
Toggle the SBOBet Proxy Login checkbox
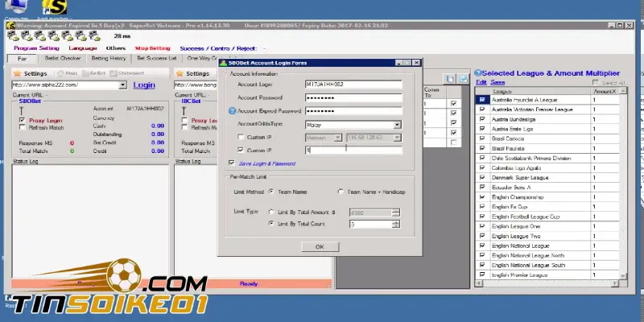point(23,119)
